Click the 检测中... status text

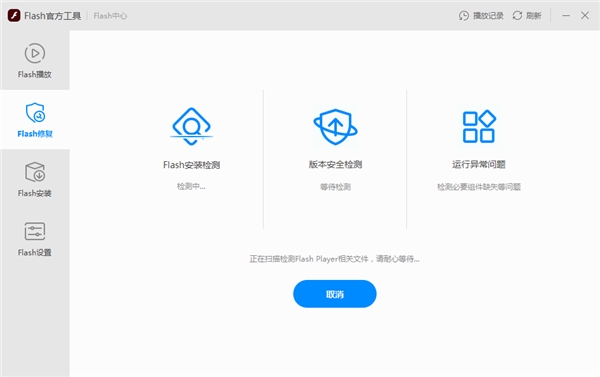(x=191, y=186)
